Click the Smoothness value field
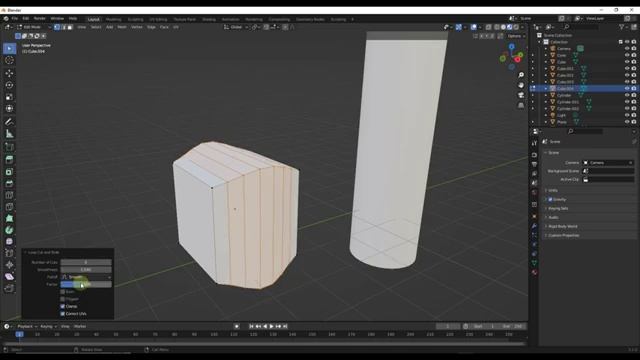Viewport: 640px width, 360px height. tap(86, 270)
